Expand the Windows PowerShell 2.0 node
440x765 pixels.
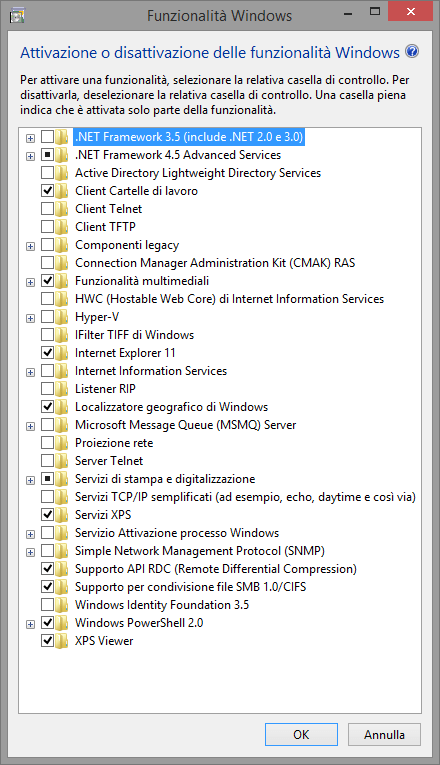[30, 624]
